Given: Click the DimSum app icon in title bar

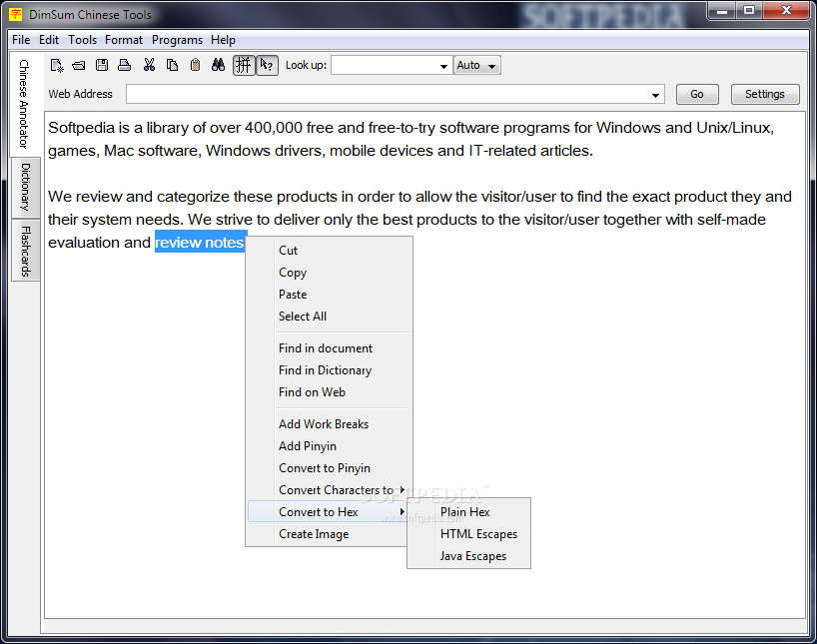Looking at the screenshot, I should click(16, 14).
